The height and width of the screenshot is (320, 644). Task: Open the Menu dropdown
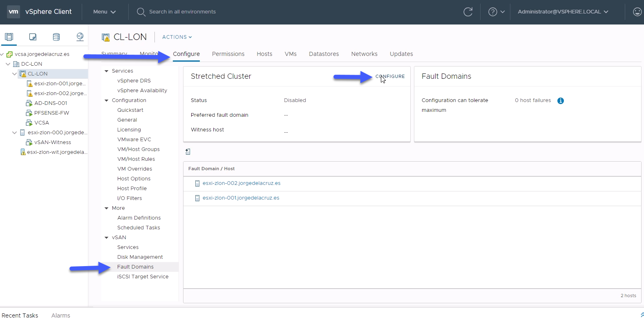click(105, 12)
